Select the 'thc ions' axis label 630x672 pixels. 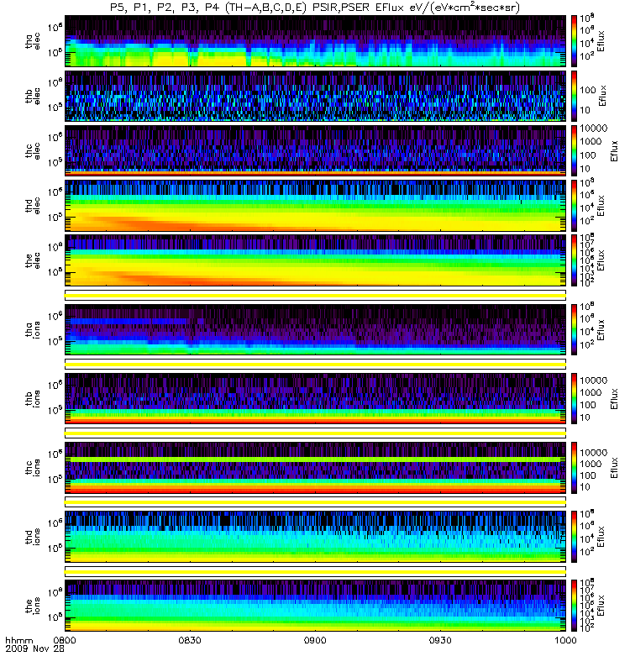coord(33,468)
